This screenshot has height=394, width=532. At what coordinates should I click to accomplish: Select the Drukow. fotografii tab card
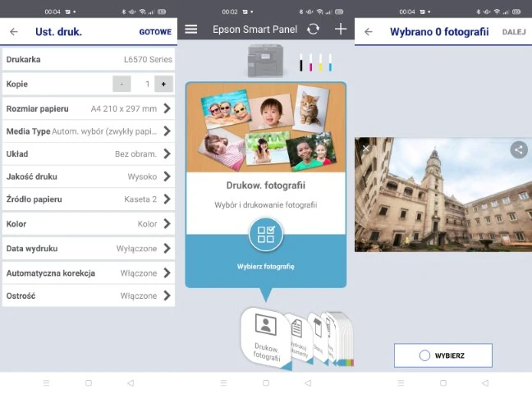tap(266, 337)
